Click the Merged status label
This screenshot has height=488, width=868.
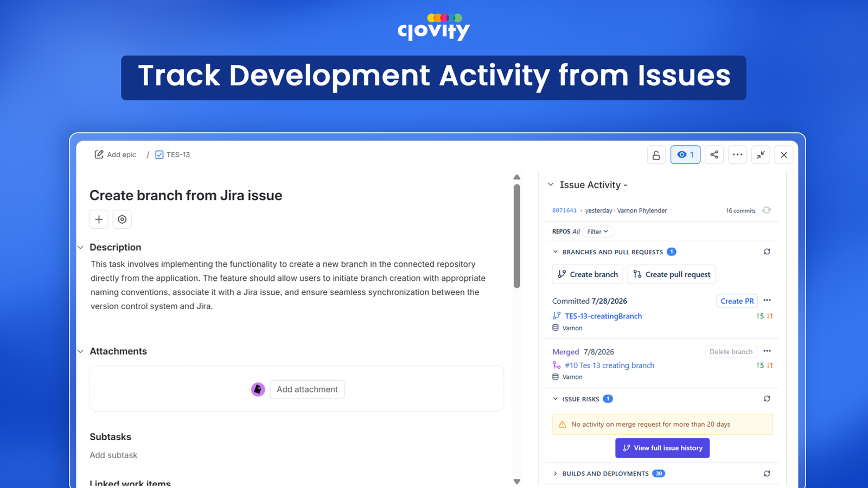565,352
